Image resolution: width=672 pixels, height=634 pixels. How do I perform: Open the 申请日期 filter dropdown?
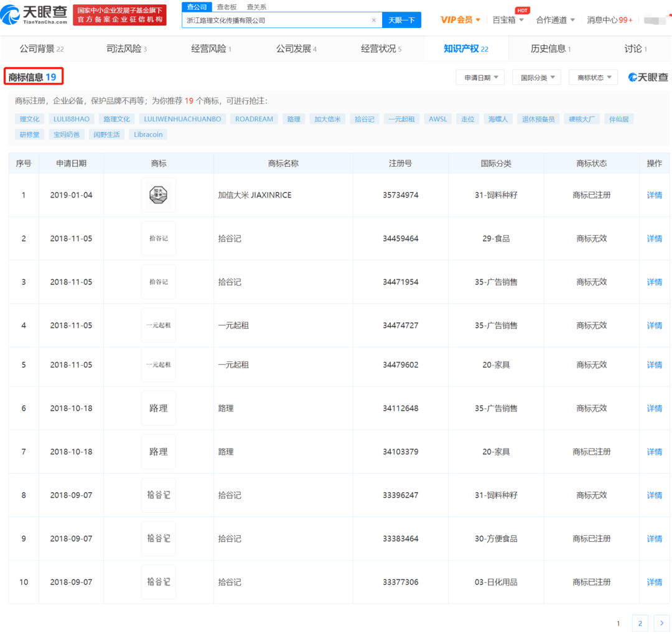coord(480,77)
